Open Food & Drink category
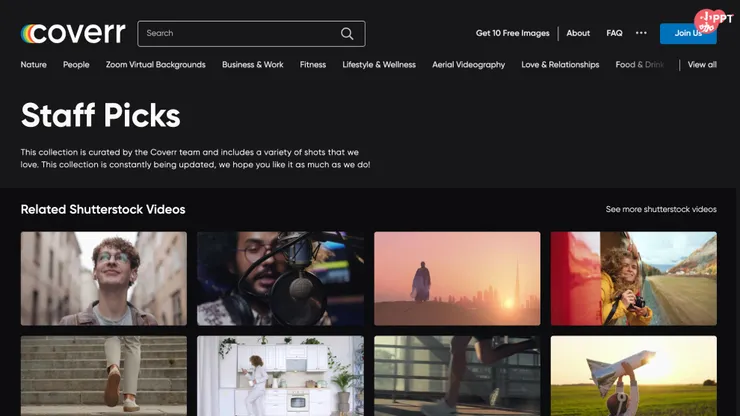 tap(639, 65)
